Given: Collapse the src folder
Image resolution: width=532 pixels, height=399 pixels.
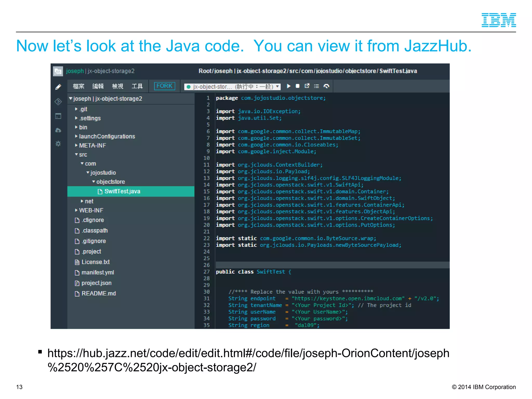Looking at the screenshot, I should [x=76, y=154].
